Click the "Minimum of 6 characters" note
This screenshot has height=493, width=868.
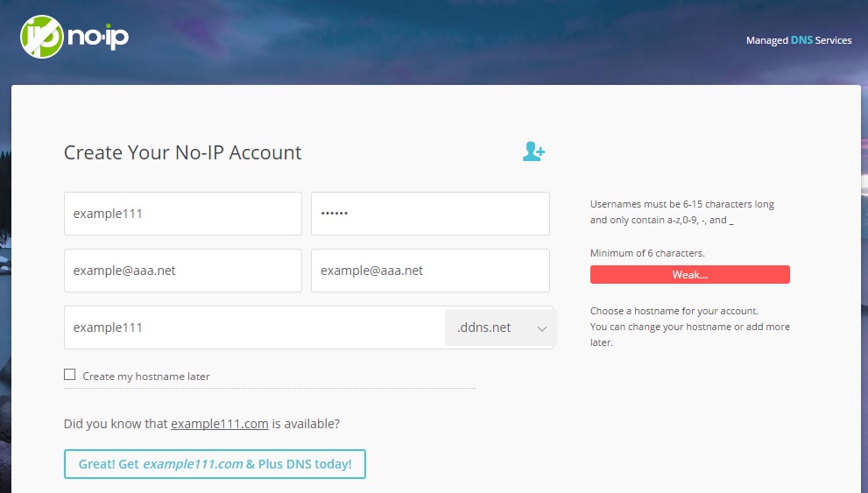click(647, 253)
